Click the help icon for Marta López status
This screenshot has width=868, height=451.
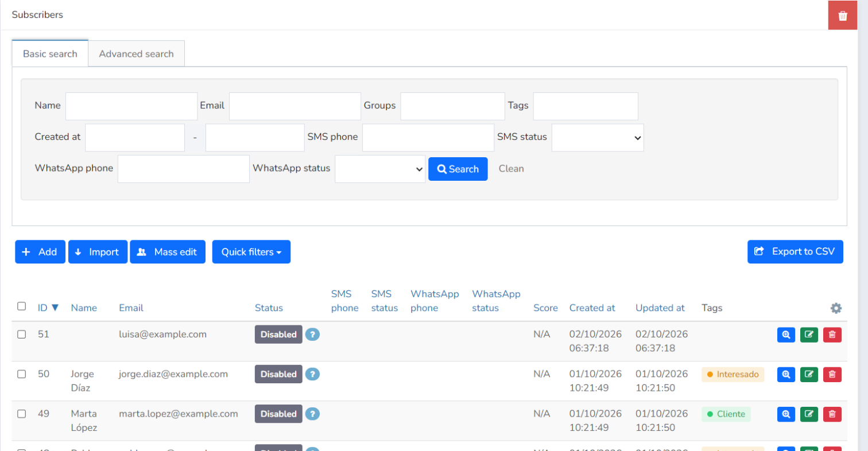click(x=312, y=414)
